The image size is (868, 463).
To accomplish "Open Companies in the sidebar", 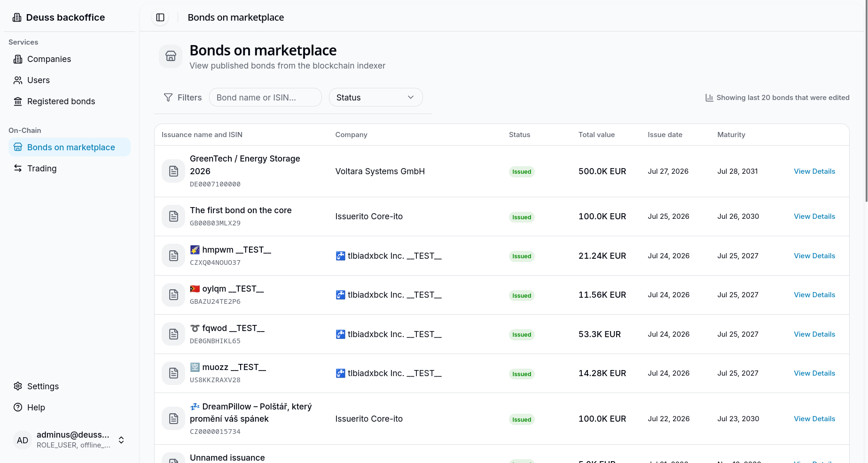I will [70, 59].
